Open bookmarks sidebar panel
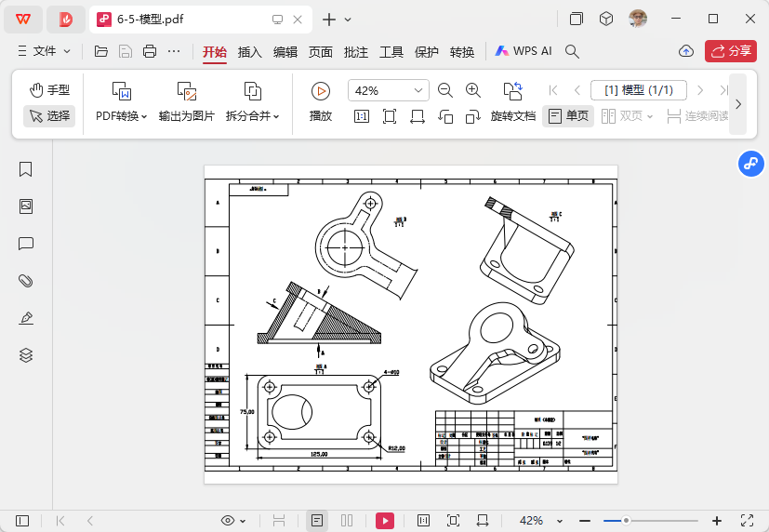 pos(25,169)
